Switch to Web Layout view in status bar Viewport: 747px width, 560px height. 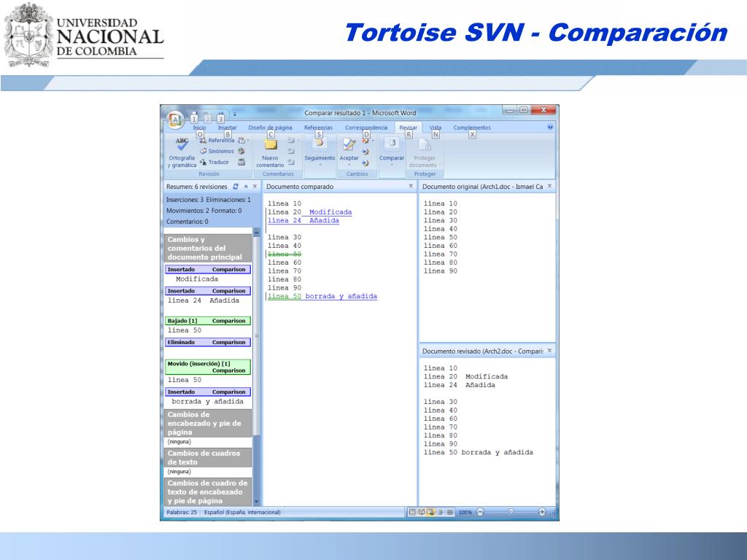tap(430, 512)
